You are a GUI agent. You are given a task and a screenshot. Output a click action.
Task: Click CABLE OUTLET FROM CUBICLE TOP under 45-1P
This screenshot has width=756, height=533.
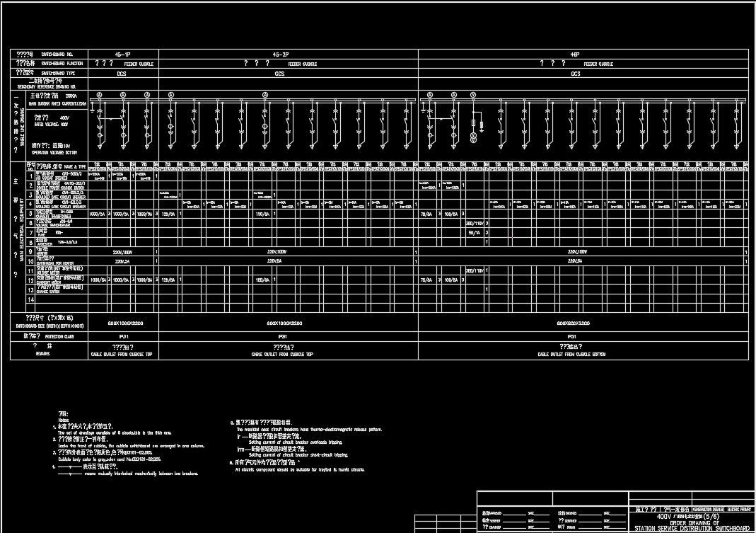[122, 355]
